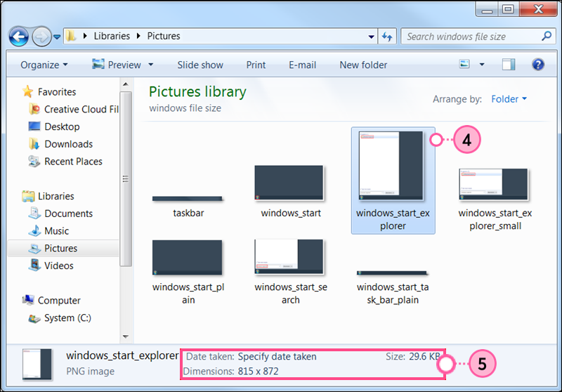Open the Videos library

[59, 266]
